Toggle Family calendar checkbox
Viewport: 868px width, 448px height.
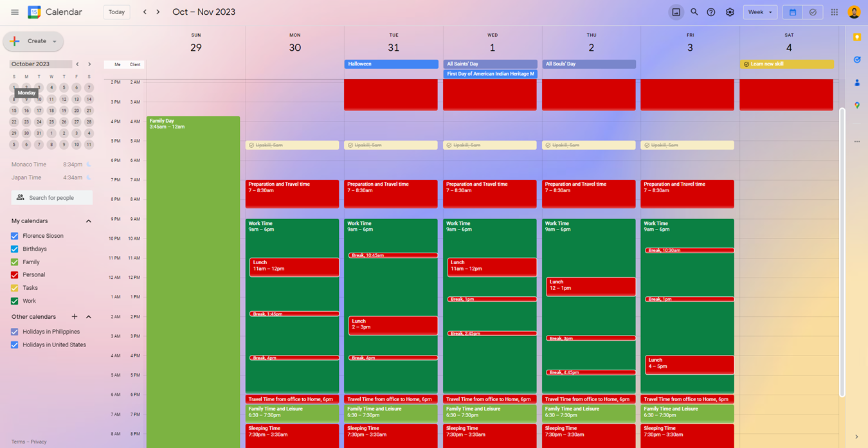(x=14, y=262)
